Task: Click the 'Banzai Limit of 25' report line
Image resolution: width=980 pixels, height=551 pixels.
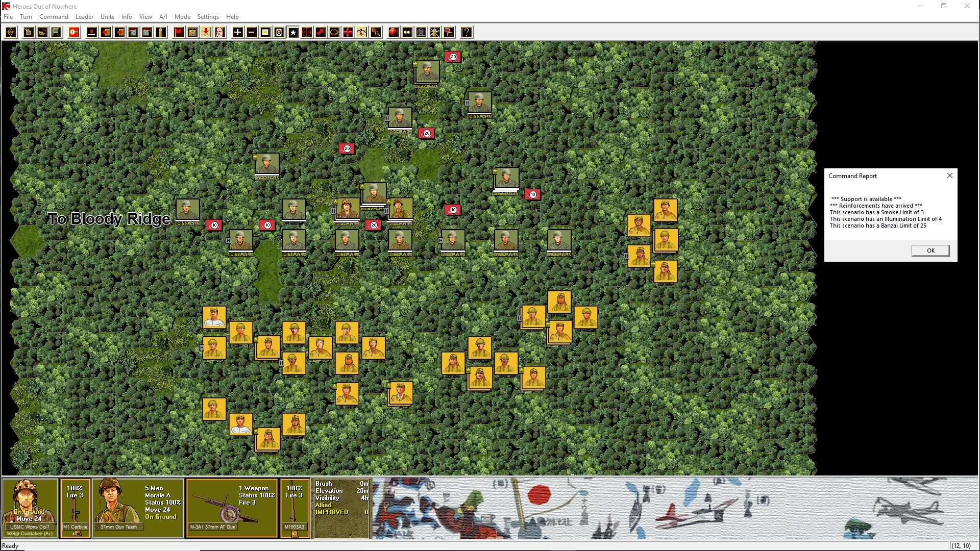Action: tap(878, 226)
